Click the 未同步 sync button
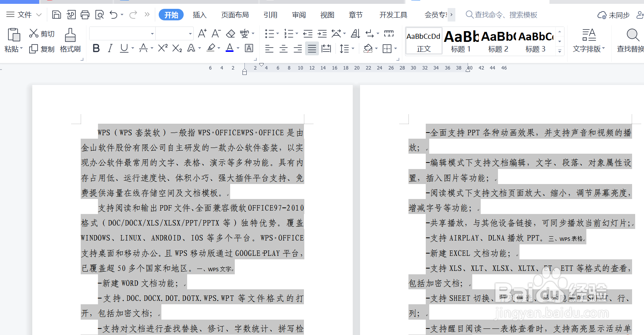Viewport: 644px width, 335px height. [614, 15]
